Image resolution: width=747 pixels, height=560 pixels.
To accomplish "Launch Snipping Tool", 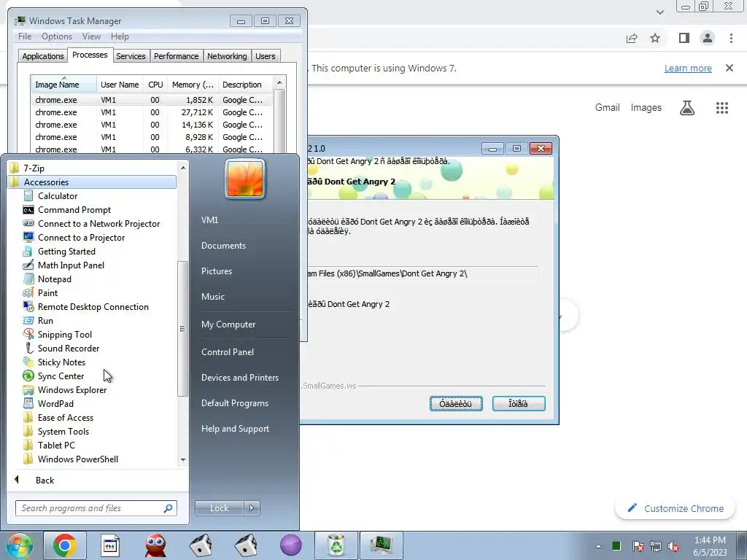I will click(64, 334).
